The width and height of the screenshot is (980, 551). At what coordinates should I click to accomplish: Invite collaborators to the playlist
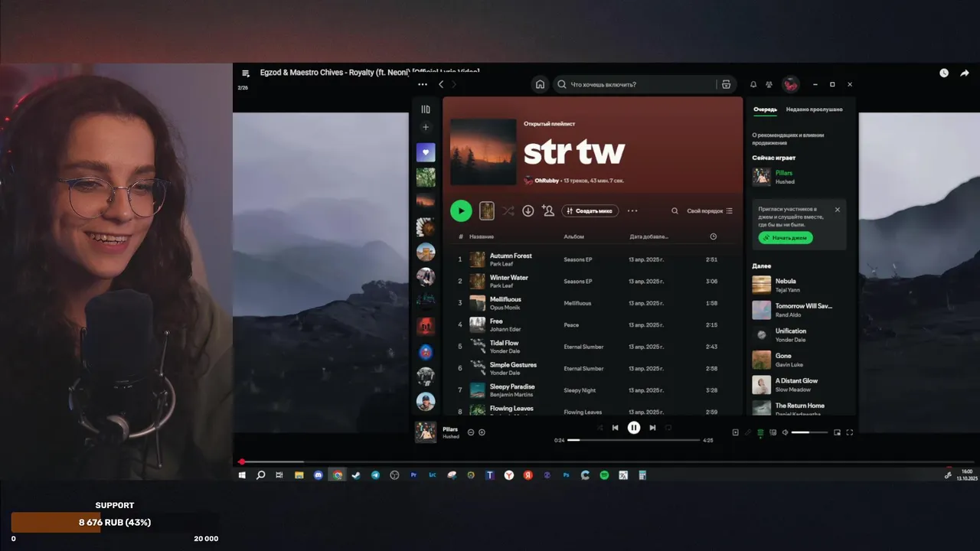(x=547, y=210)
